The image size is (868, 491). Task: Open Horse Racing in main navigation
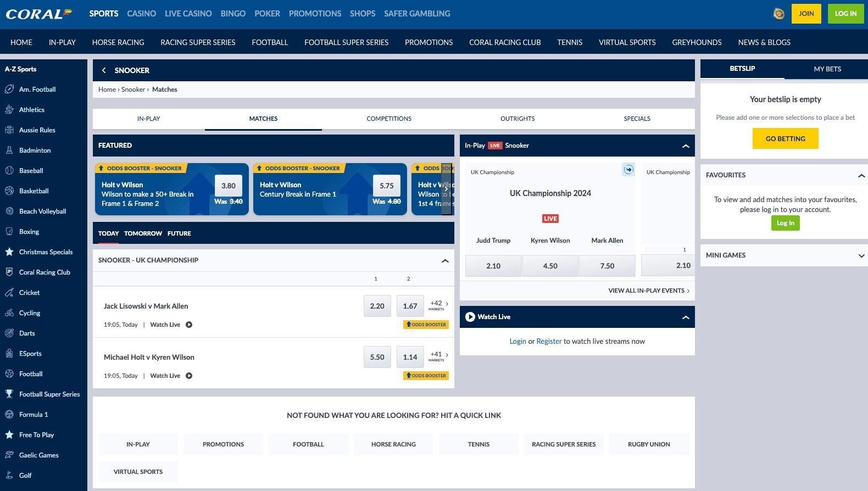click(118, 42)
